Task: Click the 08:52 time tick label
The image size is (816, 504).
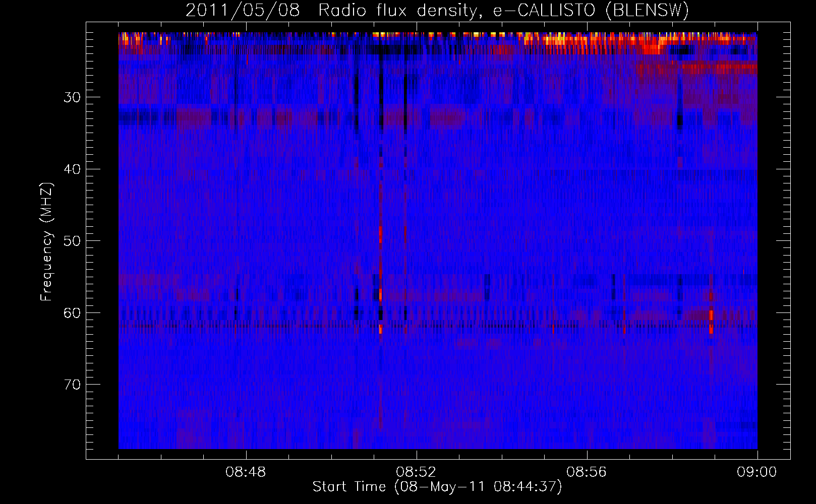Action: click(x=416, y=472)
